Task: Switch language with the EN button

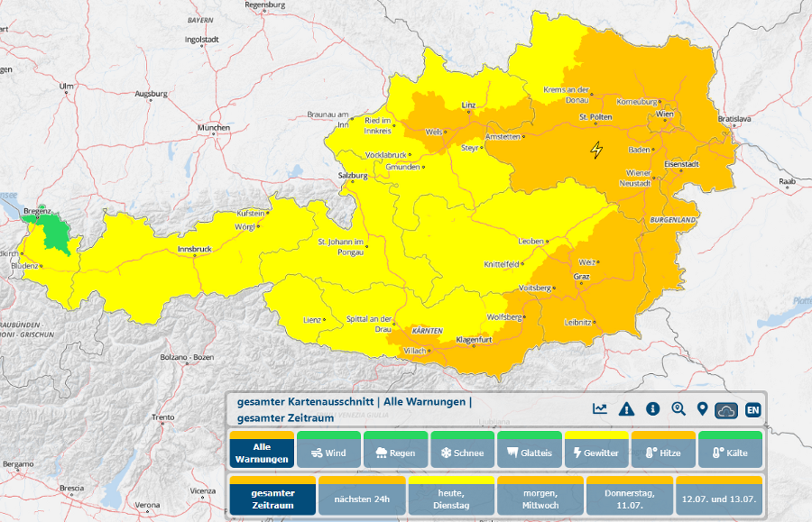Action: (x=752, y=410)
